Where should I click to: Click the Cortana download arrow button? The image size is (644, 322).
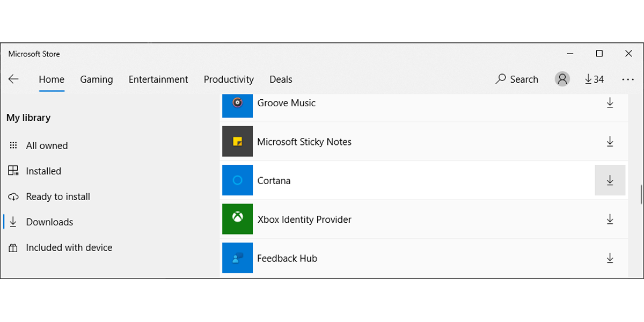coord(610,180)
